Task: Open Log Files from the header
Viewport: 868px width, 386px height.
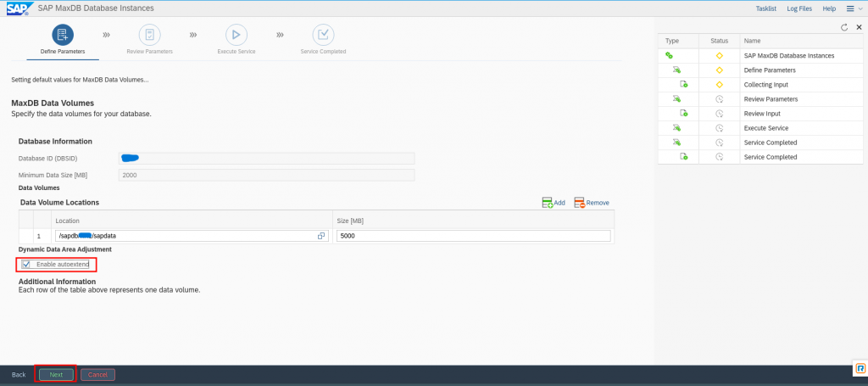Action: tap(798, 8)
